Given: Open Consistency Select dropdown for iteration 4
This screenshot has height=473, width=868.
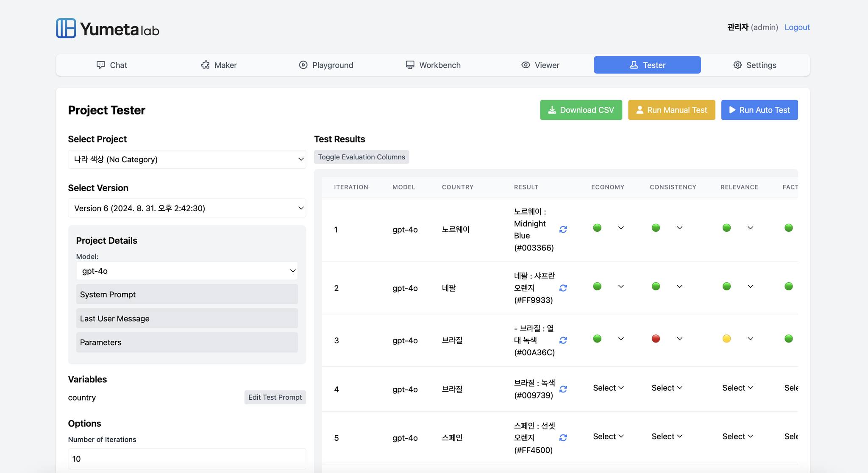Looking at the screenshot, I should (x=667, y=388).
